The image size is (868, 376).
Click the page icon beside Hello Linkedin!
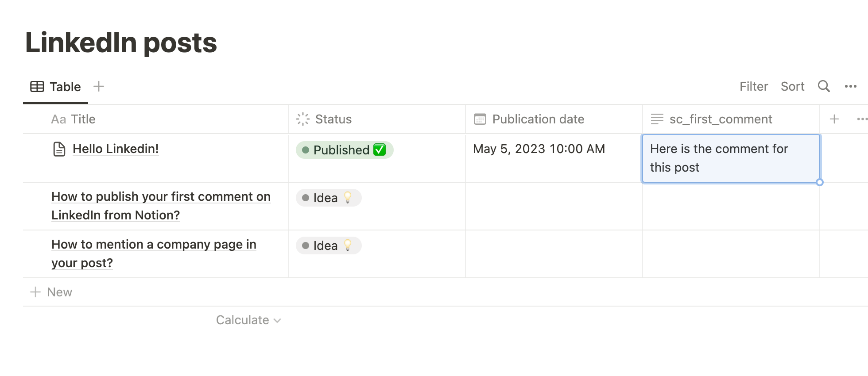(59, 150)
